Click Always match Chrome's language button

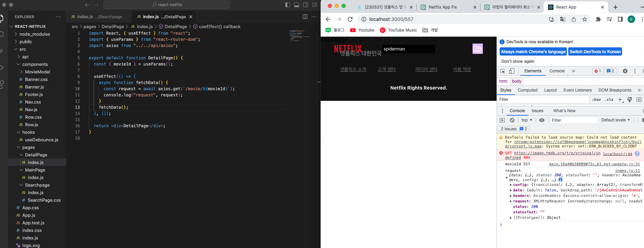533,52
